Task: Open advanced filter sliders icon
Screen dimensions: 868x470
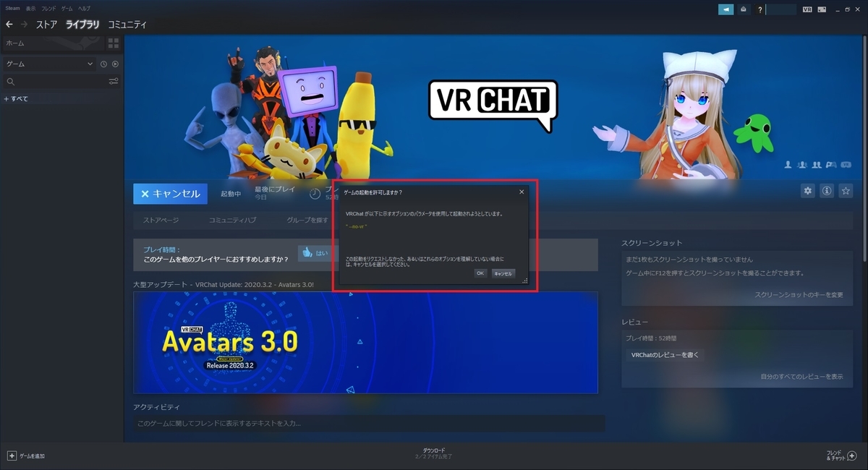Action: tap(114, 82)
